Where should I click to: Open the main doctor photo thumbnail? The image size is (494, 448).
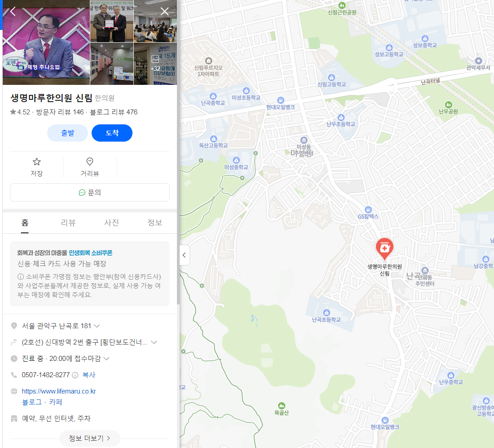point(46,43)
